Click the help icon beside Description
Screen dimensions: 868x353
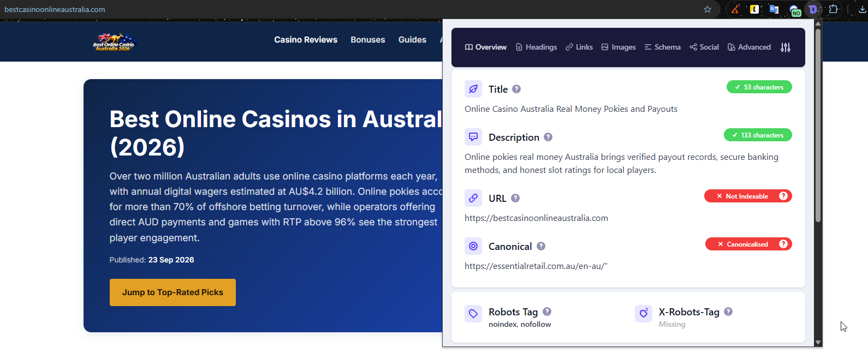point(548,137)
